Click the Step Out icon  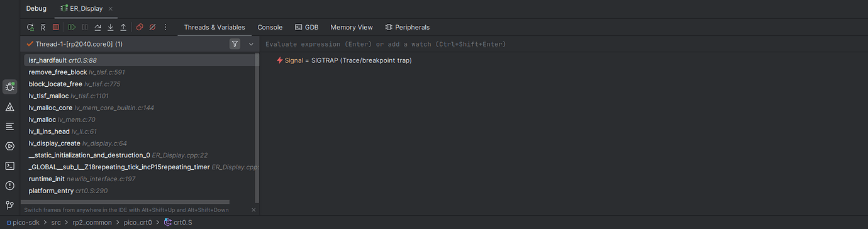coord(123,28)
